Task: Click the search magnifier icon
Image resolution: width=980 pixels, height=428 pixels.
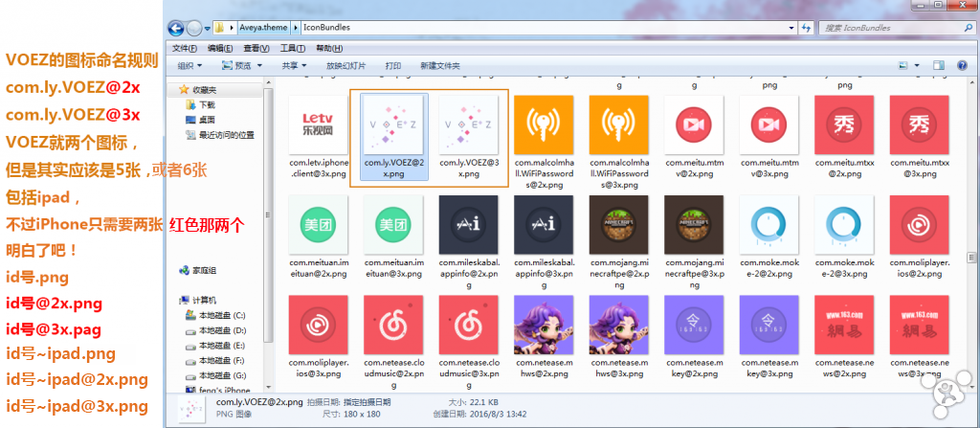Action: pyautogui.click(x=968, y=28)
